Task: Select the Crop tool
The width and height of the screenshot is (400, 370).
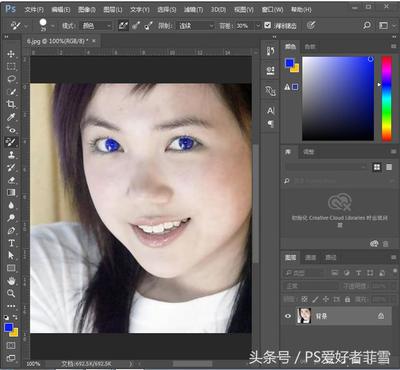Action: click(11, 104)
